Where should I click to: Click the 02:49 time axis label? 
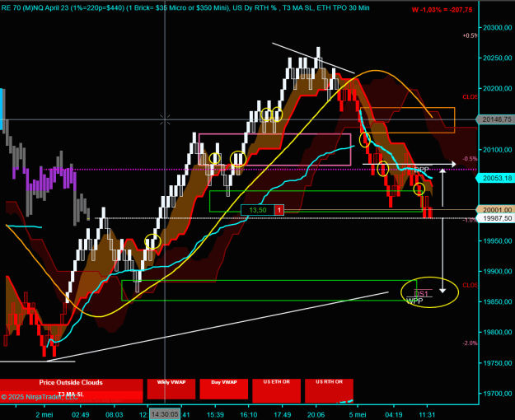81,415
